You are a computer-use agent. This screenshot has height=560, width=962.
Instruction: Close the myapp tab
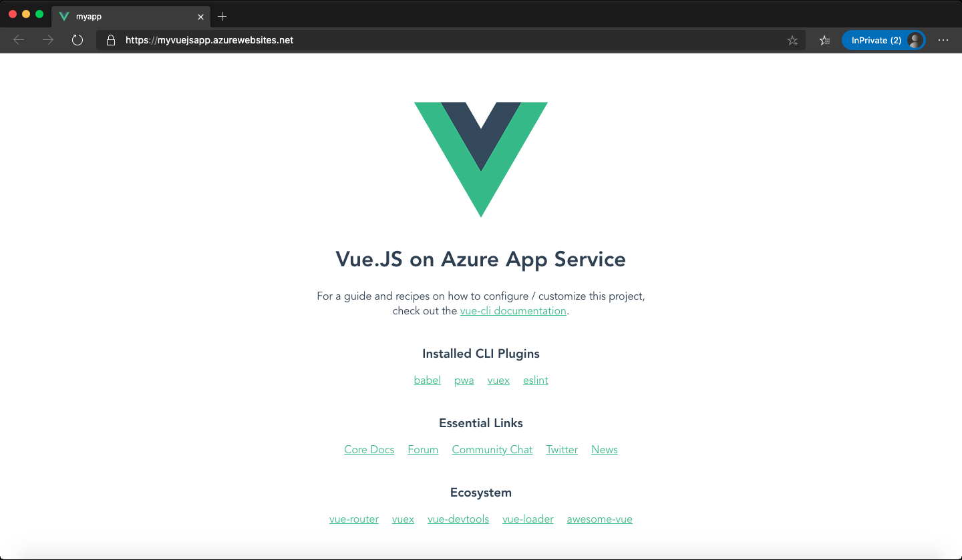pyautogui.click(x=200, y=17)
